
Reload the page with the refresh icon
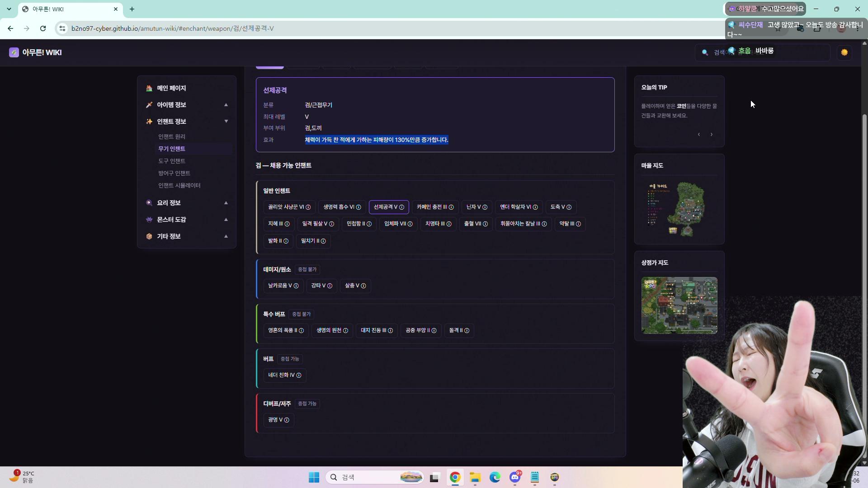click(x=43, y=28)
